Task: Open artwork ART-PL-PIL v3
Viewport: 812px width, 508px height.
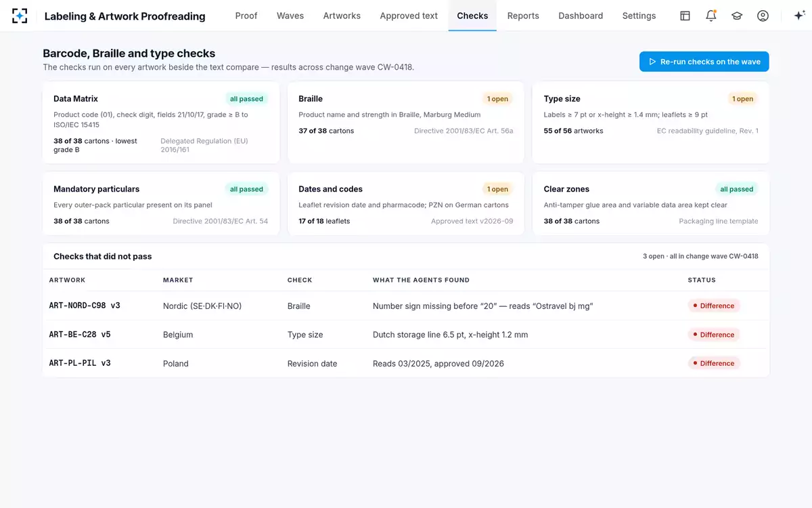Action: coord(80,363)
